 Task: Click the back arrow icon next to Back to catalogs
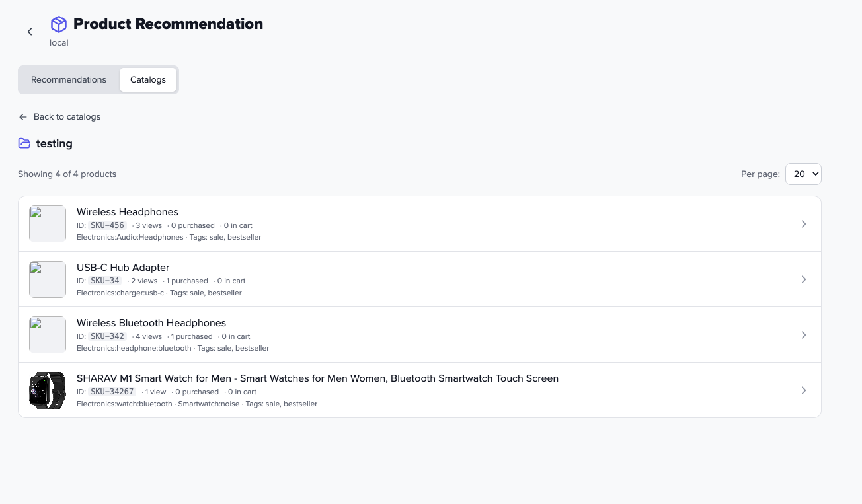pos(22,116)
